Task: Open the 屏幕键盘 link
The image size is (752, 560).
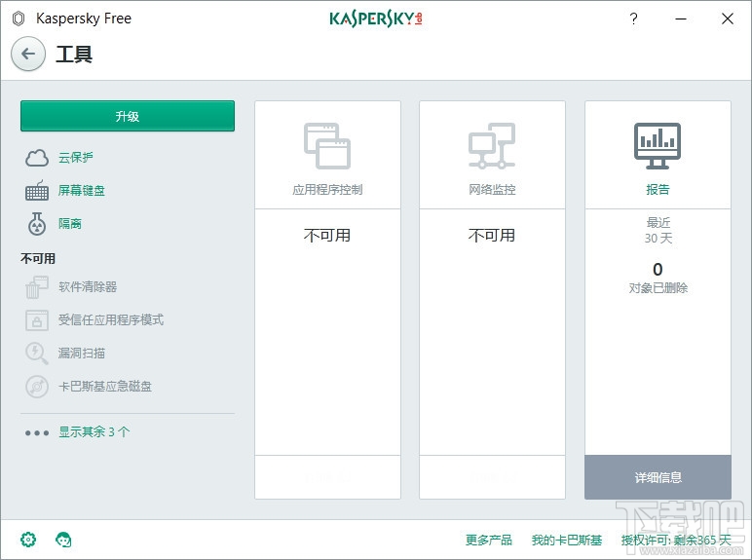Action: pos(82,190)
